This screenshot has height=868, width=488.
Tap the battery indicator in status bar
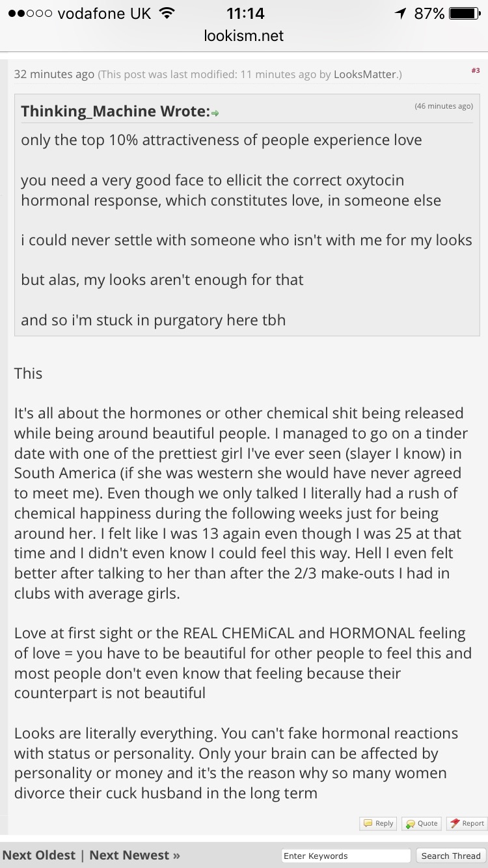pyautogui.click(x=464, y=14)
